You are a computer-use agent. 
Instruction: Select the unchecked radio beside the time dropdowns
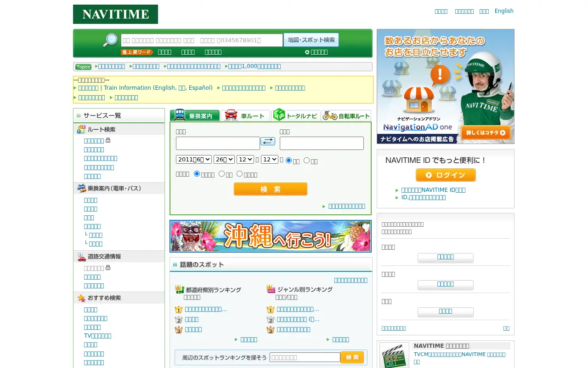(307, 161)
